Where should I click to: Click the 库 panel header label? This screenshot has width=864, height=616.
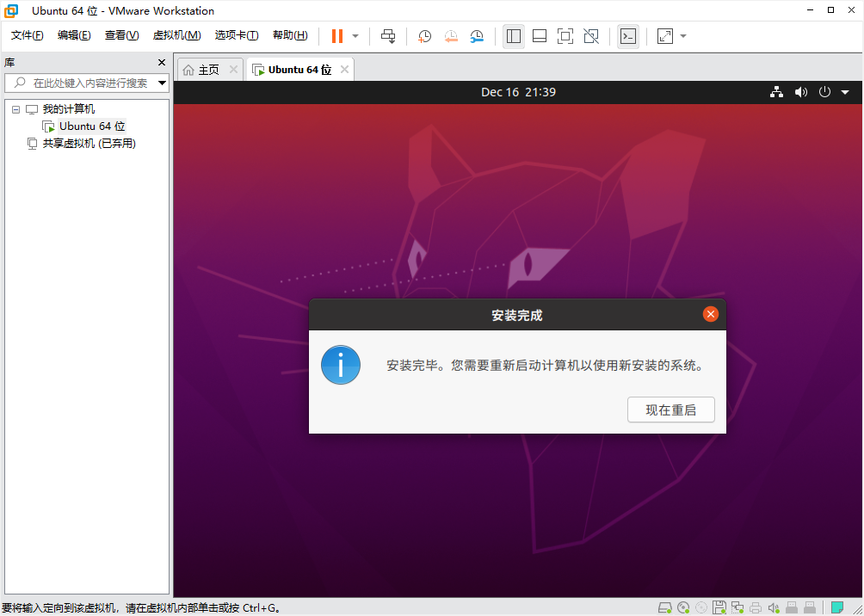point(9,62)
